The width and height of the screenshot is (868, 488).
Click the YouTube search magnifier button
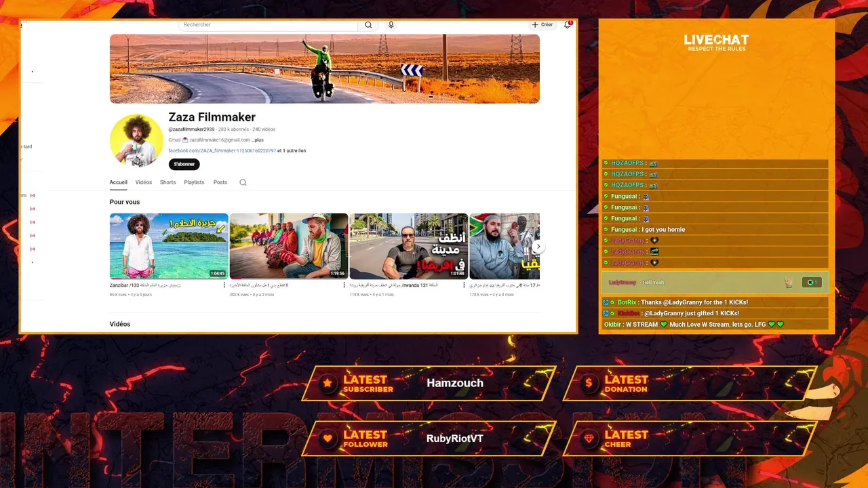[x=368, y=25]
